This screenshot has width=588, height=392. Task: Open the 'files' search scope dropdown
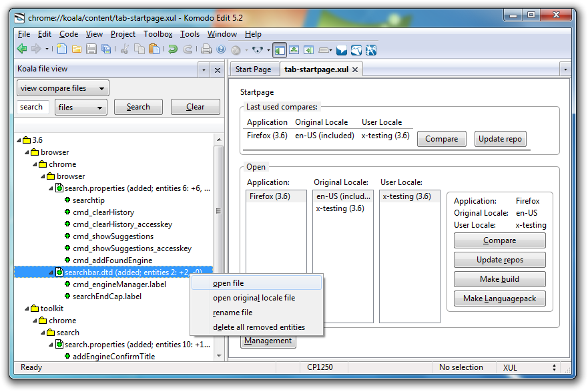click(81, 108)
